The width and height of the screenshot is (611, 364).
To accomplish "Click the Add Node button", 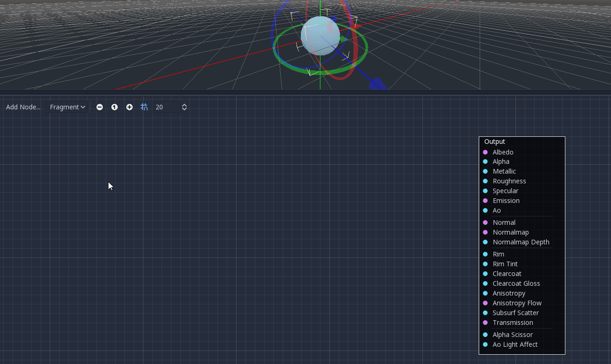I will [23, 107].
